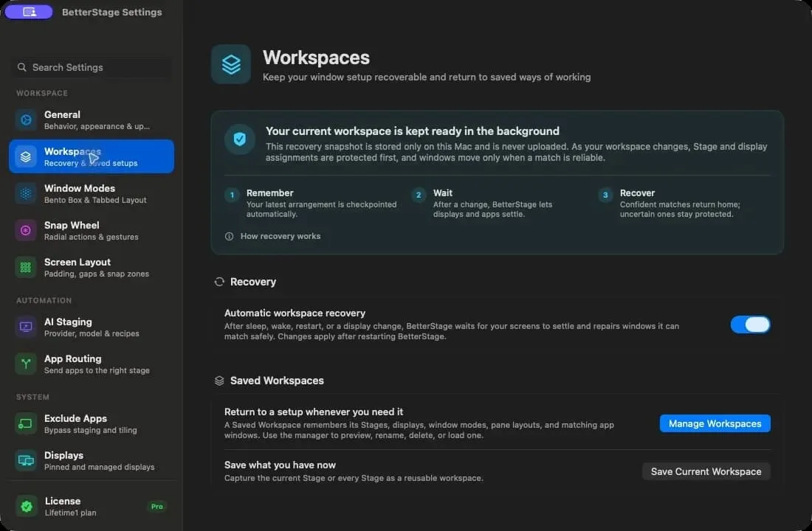Click the Window Modes sidebar icon
The image size is (812, 531).
tap(25, 193)
